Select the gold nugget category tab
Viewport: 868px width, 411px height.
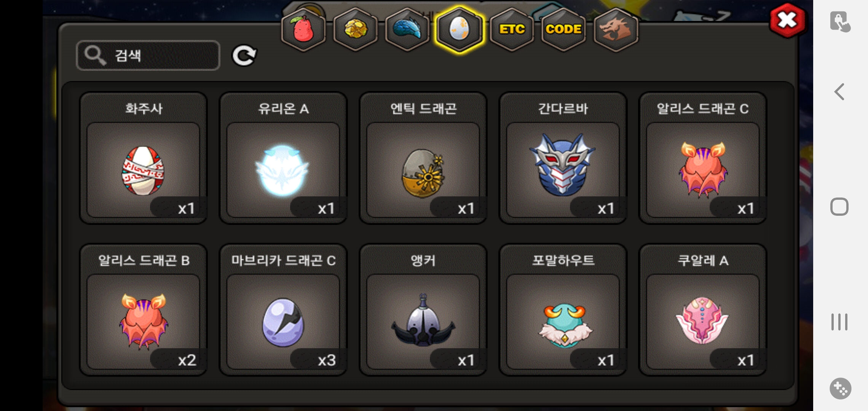pyautogui.click(x=356, y=30)
